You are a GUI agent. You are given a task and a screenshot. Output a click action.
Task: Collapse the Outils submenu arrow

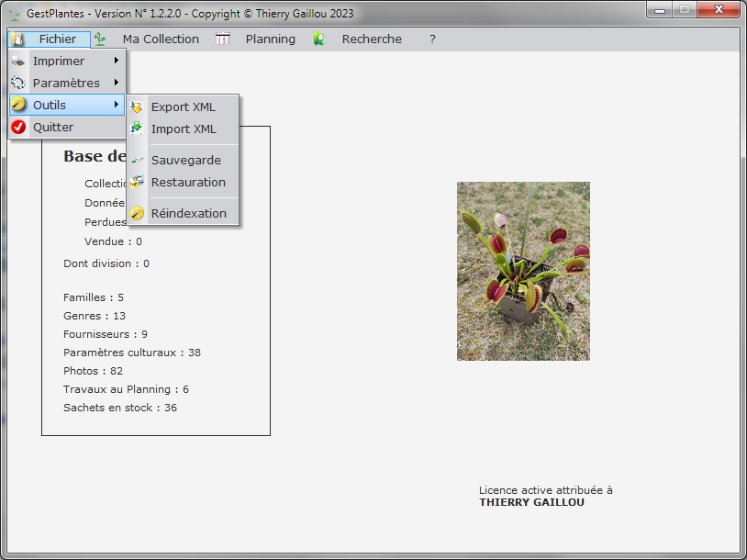coord(117,105)
